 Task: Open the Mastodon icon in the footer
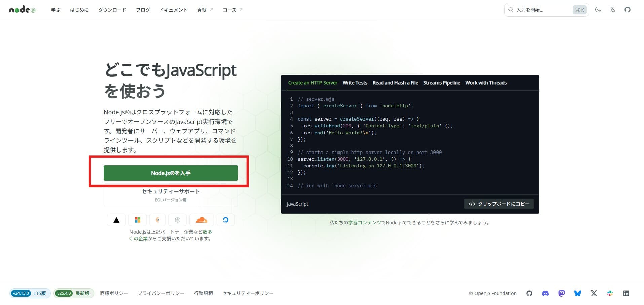coord(561,293)
